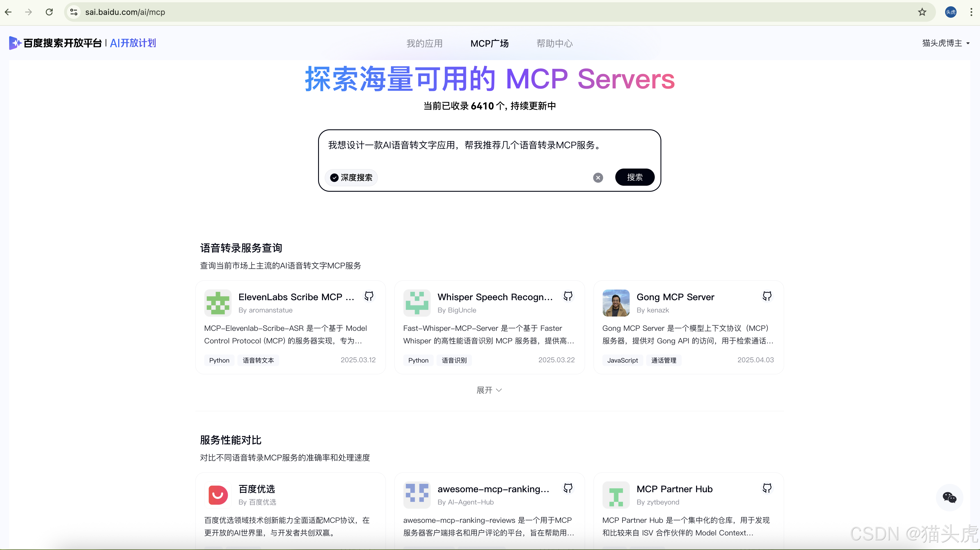
Task: Open GitHub link for ElevenLabs Scribe MCP
Action: point(369,296)
